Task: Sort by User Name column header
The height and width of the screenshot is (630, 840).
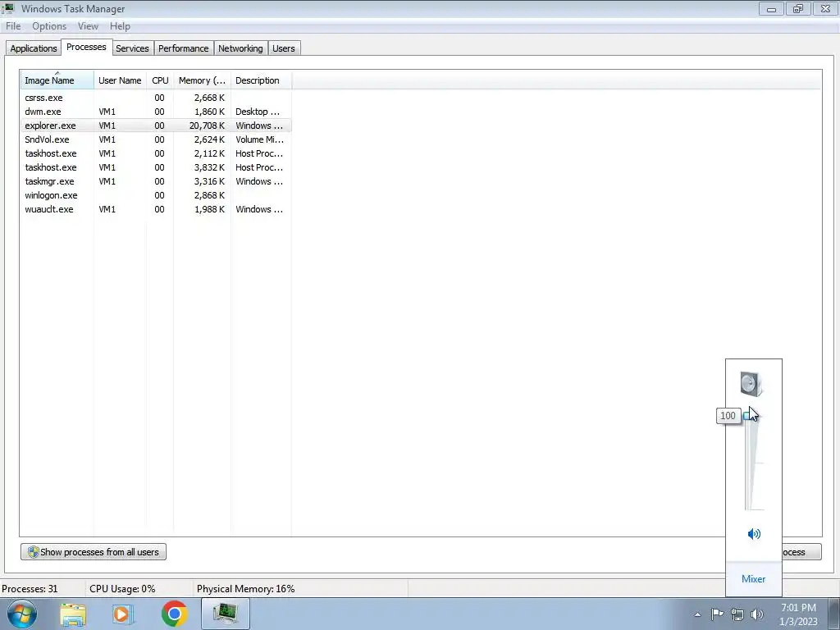Action: (x=120, y=80)
